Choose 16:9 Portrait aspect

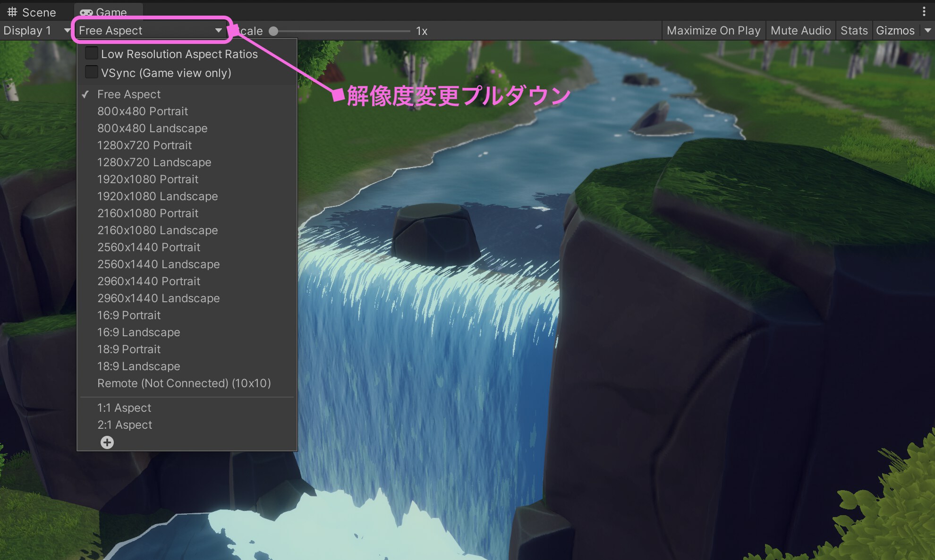coord(187,315)
